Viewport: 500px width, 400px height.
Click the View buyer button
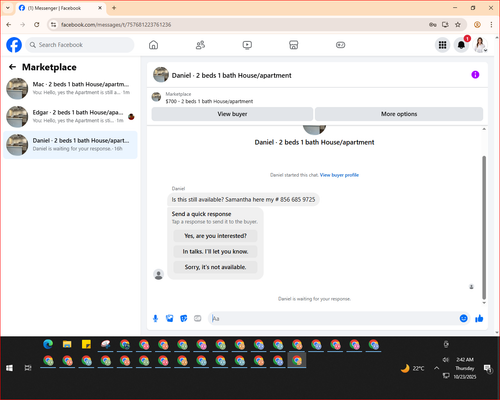(x=232, y=114)
